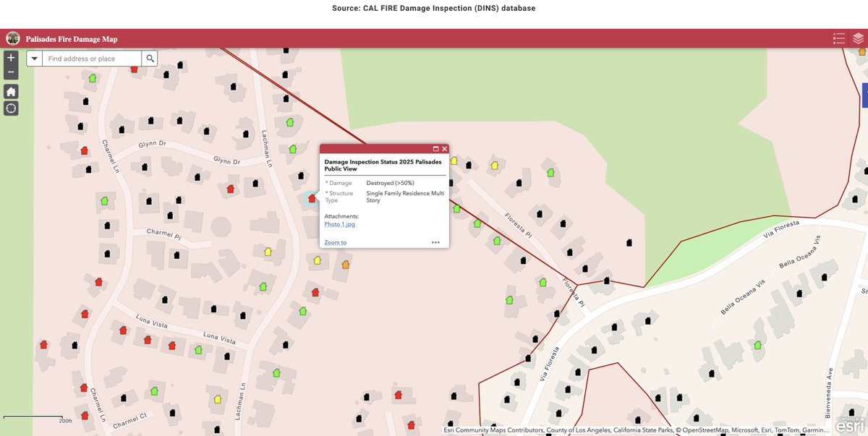Open the Photo 1.jpg attachment link
This screenshot has width=868, height=436.
coord(340,224)
